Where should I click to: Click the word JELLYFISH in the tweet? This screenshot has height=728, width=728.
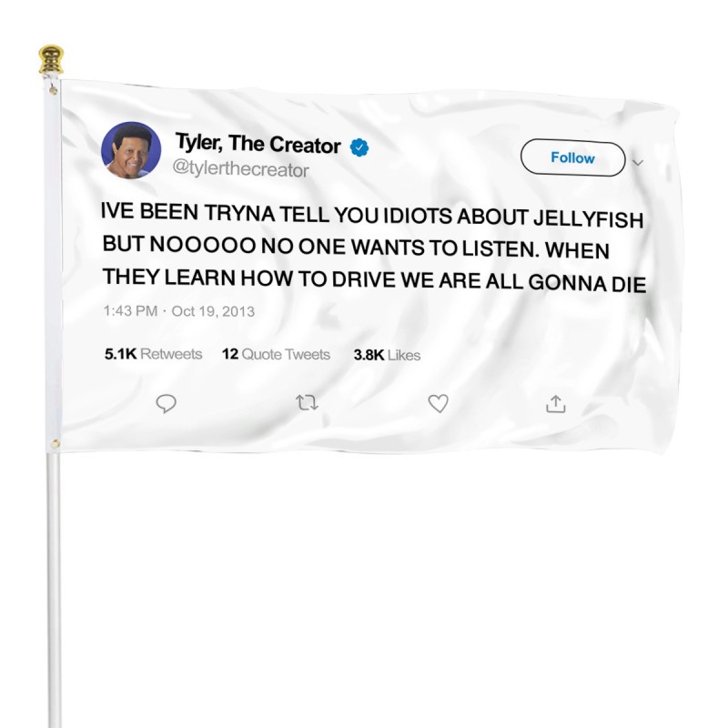pyautogui.click(x=588, y=218)
